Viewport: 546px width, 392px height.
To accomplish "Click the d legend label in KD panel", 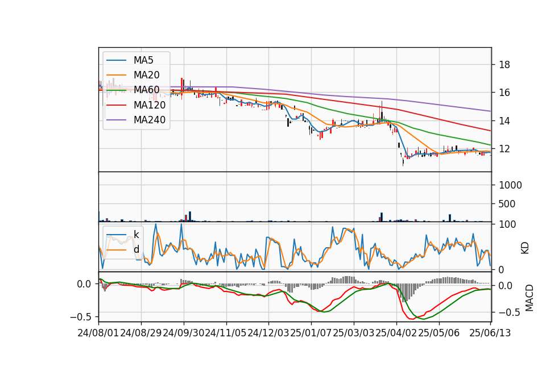I will pos(136,249).
